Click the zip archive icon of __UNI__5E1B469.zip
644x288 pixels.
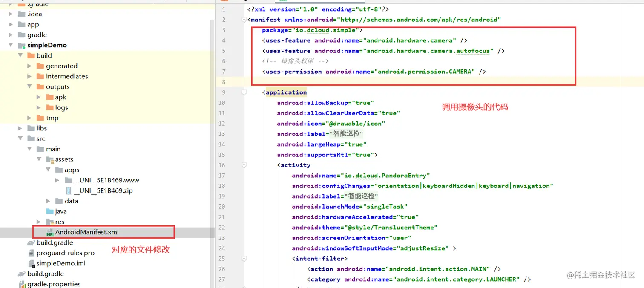click(x=69, y=190)
